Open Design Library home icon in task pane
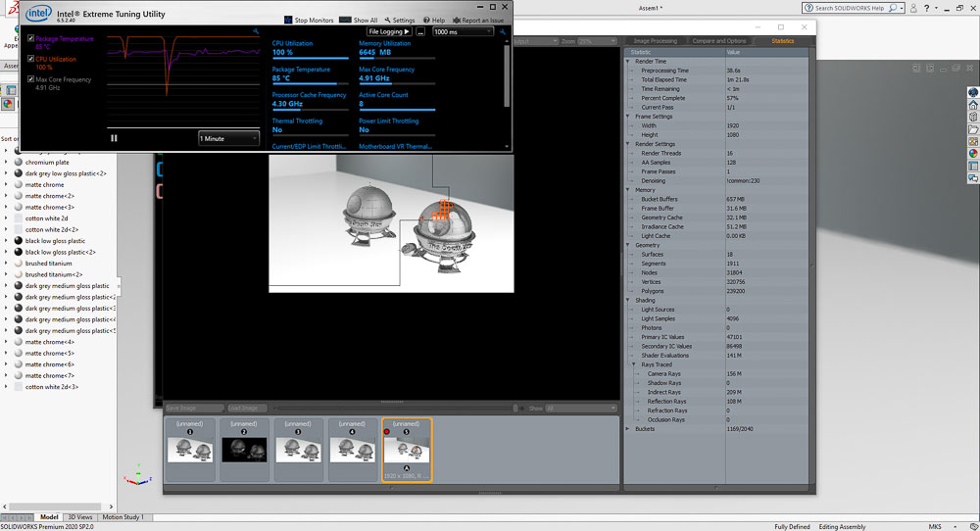 click(973, 105)
